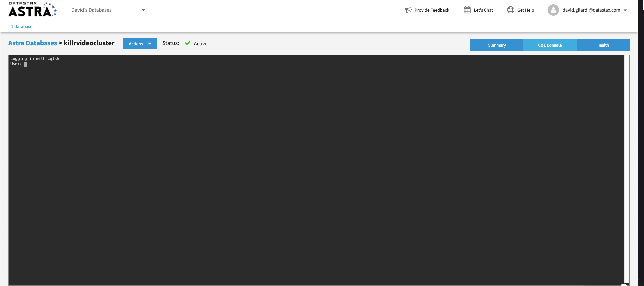Open the David's Databases organization dropdown
The width and height of the screenshot is (644, 286).
click(x=108, y=10)
